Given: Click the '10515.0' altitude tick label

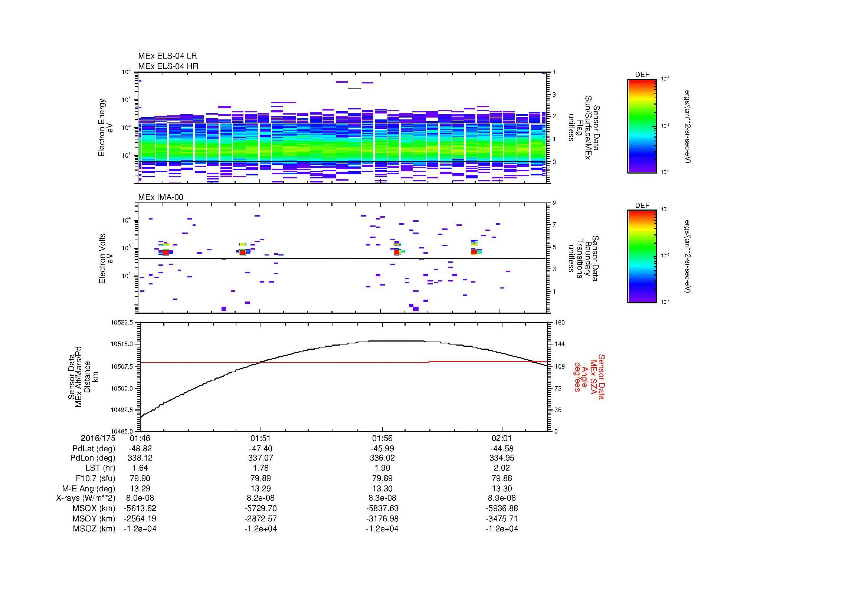Looking at the screenshot, I should coord(122,344).
